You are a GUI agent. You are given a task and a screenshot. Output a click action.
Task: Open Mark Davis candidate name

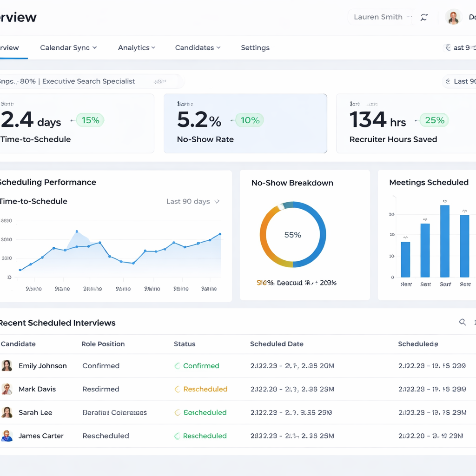click(37, 389)
